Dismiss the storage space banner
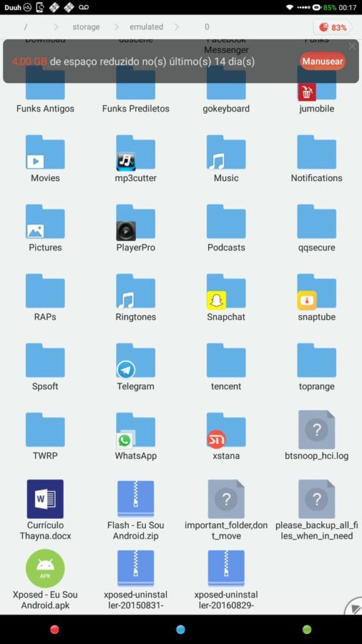This screenshot has width=362, height=644. [x=352, y=46]
